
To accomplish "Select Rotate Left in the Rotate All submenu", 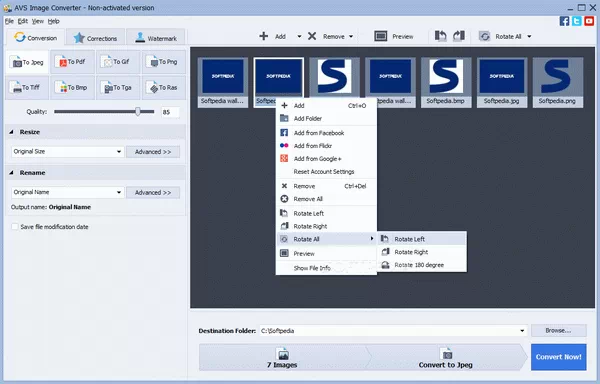I will click(422, 239).
